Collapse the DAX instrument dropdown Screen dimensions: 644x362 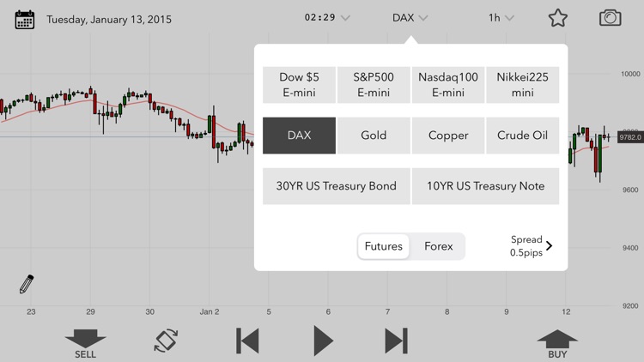point(410,18)
